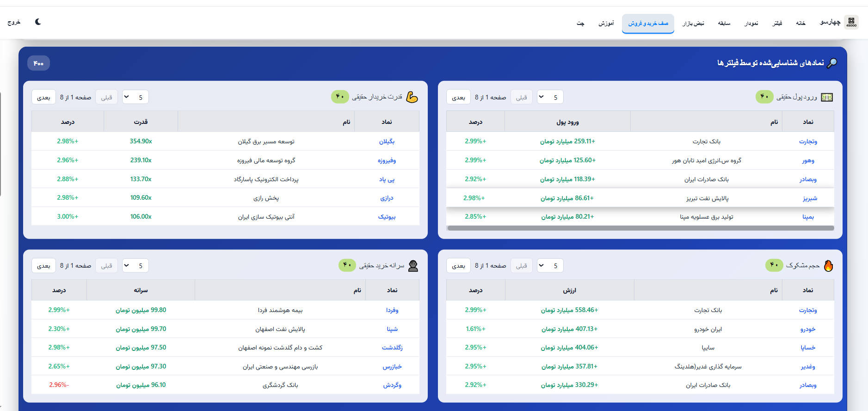The image size is (868, 411).
Task: Open the بگیلان symbol link
Action: click(387, 141)
